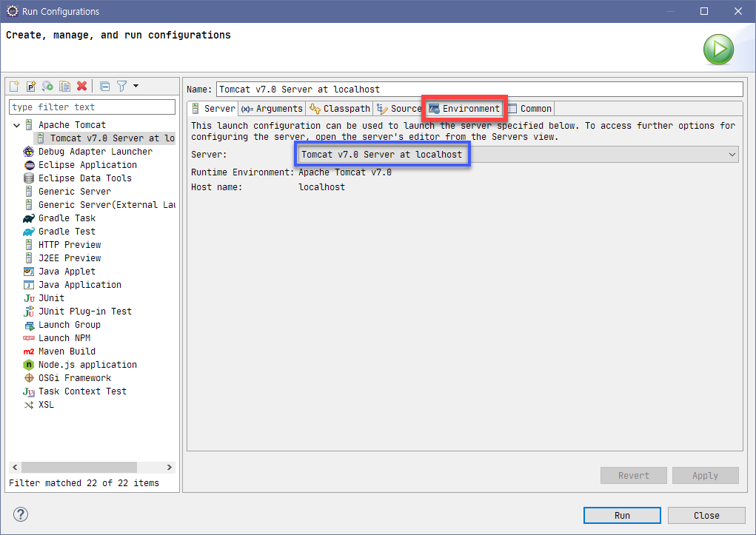Click the horizontal scrollbar thumb under tree
The width and height of the screenshot is (756, 535).
[x=79, y=468]
